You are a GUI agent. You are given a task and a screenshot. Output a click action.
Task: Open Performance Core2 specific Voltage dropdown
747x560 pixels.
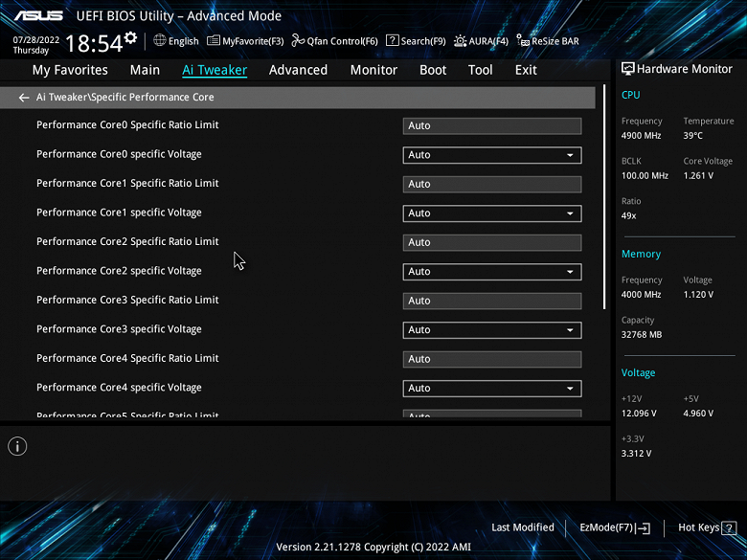[x=492, y=272]
